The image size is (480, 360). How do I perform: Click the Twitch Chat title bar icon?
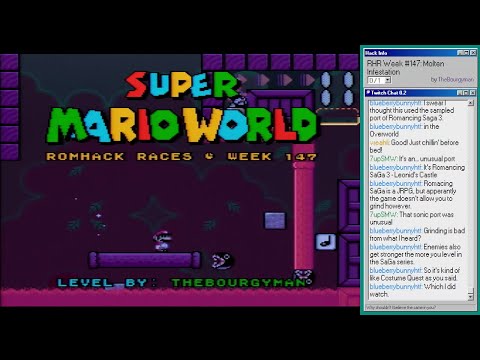click(x=368, y=93)
